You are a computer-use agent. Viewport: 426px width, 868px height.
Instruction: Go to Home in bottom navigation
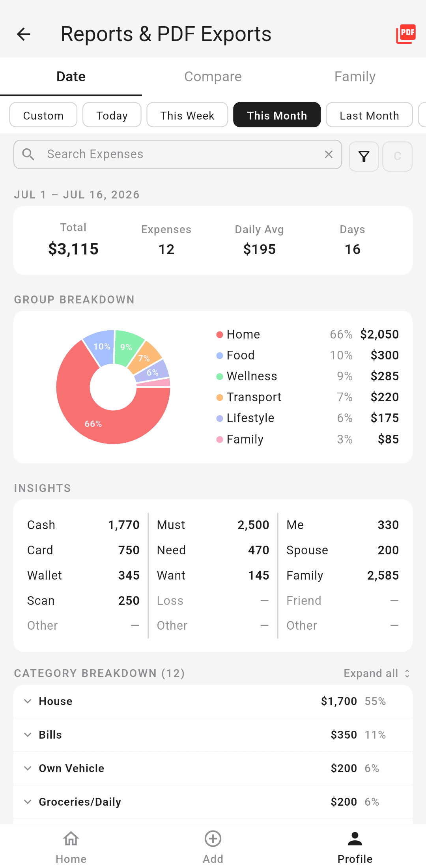click(x=71, y=847)
